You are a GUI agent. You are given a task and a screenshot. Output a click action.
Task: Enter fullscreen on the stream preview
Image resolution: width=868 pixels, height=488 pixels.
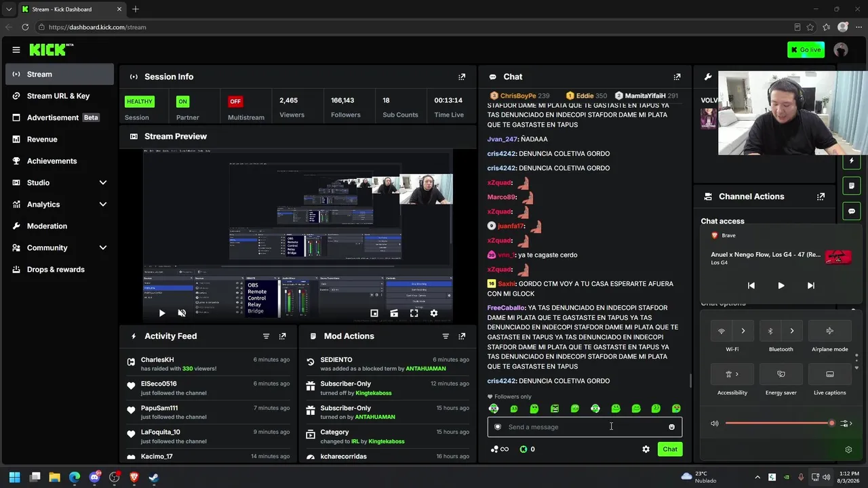click(414, 313)
